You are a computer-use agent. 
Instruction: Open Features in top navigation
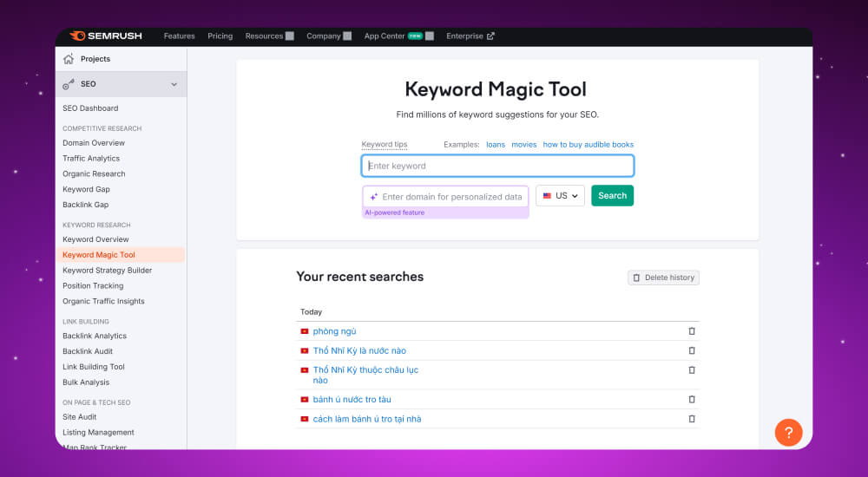tap(180, 36)
